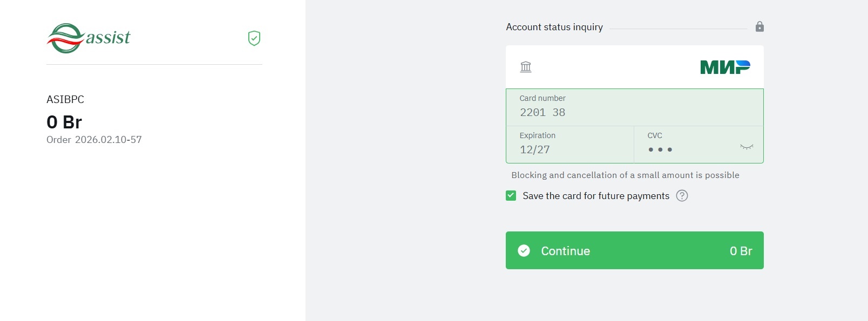Image resolution: width=868 pixels, height=321 pixels.
Task: Click the 'Account status inquiry' heading
Action: (x=554, y=27)
